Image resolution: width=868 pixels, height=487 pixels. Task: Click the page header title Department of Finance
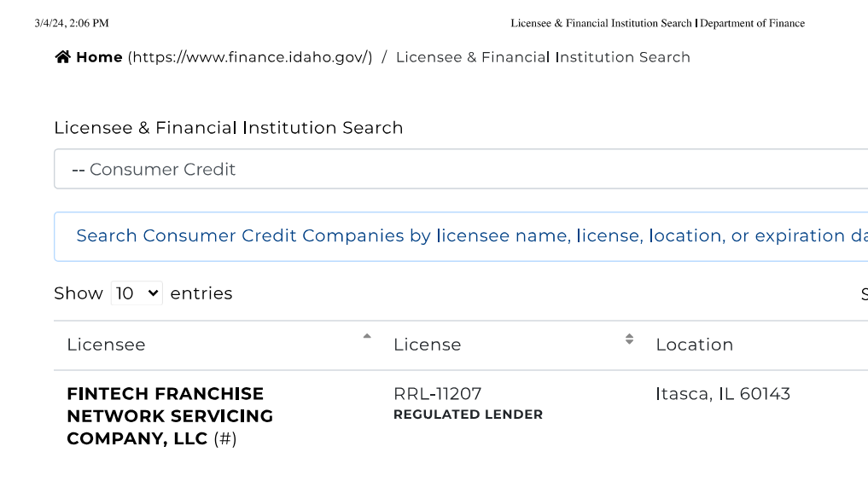[x=752, y=23]
